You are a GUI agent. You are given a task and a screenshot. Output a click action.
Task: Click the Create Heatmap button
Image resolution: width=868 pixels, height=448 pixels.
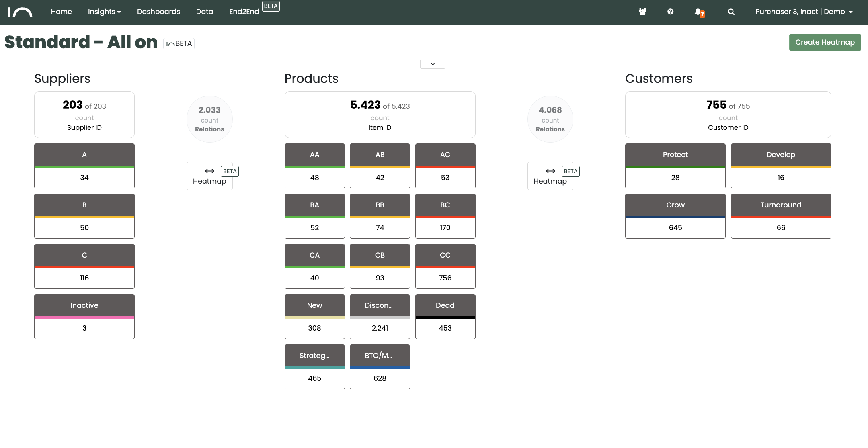click(825, 42)
